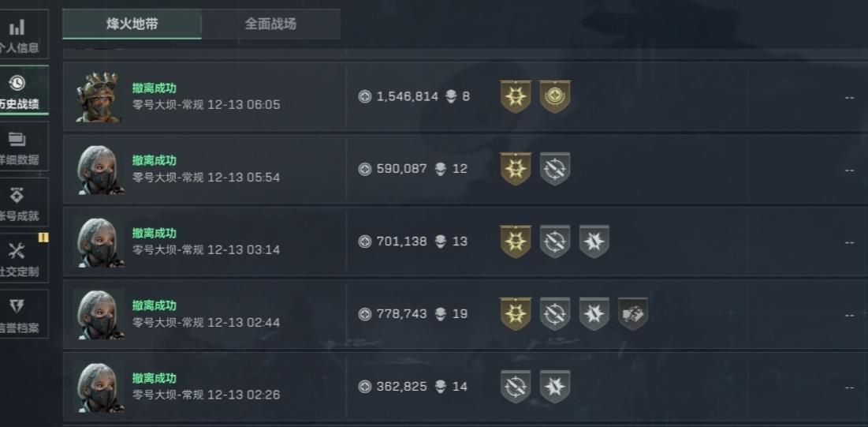Viewport: 868px width, 427px height.
Task: Open the 12-13 03:14 match record
Action: (205, 242)
